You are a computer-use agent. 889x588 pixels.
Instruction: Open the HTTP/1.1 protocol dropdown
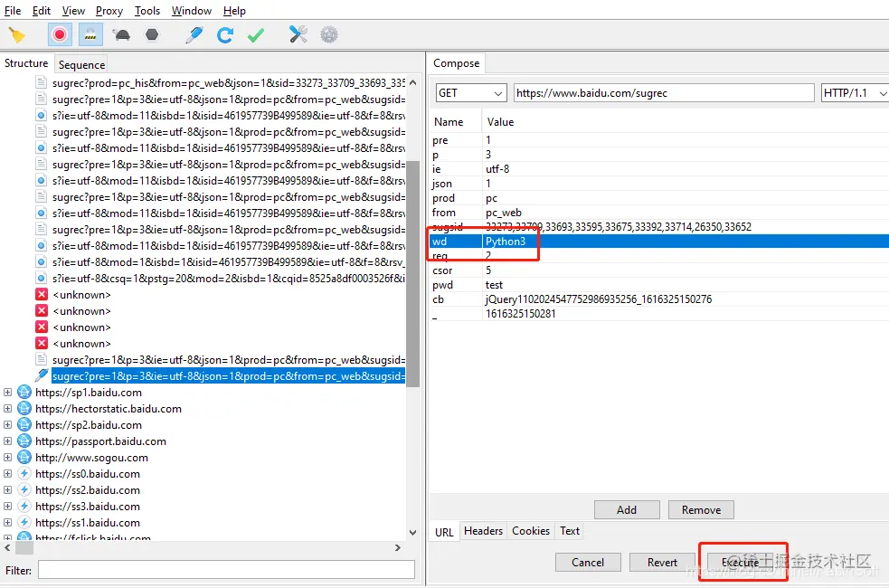(x=855, y=93)
